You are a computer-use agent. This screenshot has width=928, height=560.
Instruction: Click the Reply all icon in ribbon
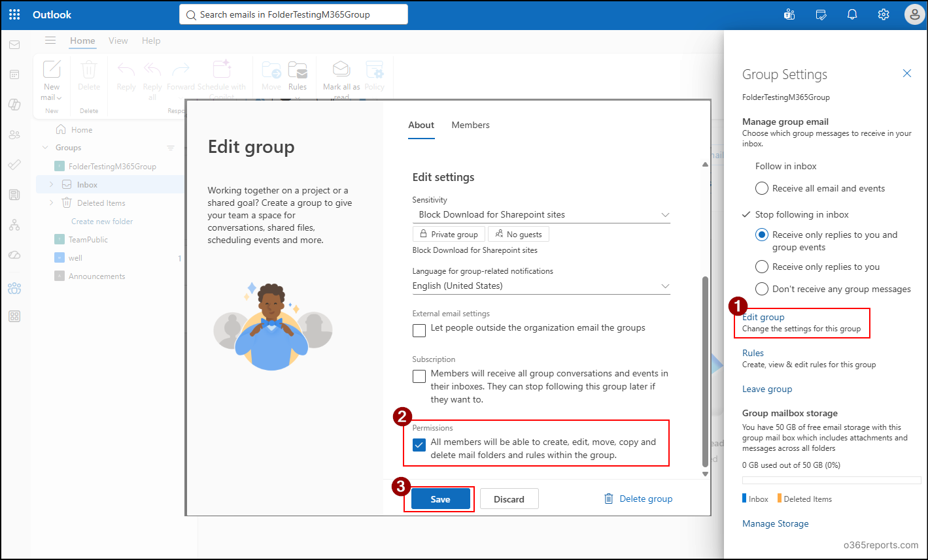tap(152, 69)
